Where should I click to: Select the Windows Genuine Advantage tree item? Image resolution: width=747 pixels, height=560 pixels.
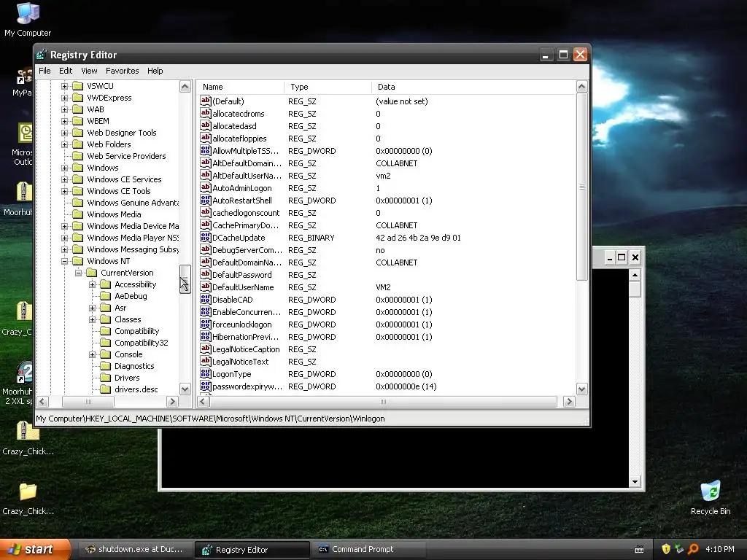133,203
